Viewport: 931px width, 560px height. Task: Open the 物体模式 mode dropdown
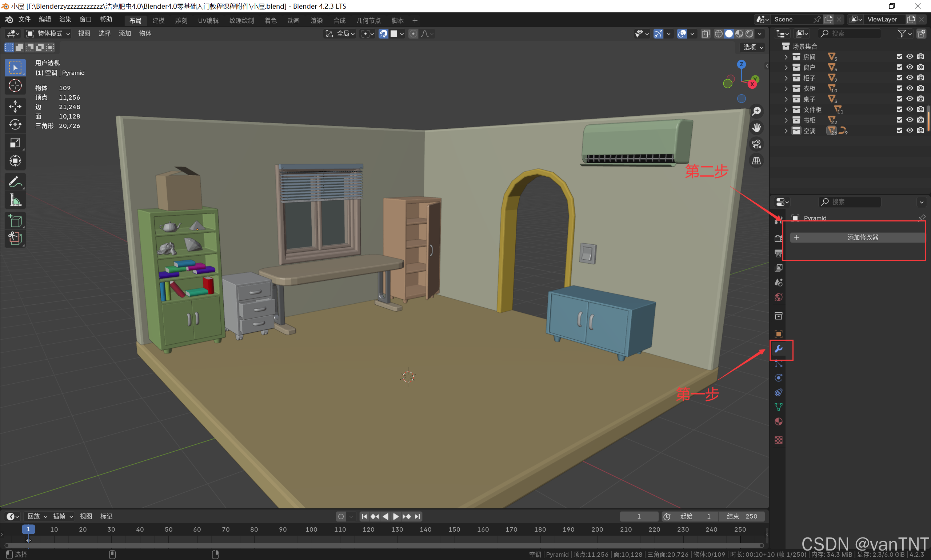click(x=48, y=33)
